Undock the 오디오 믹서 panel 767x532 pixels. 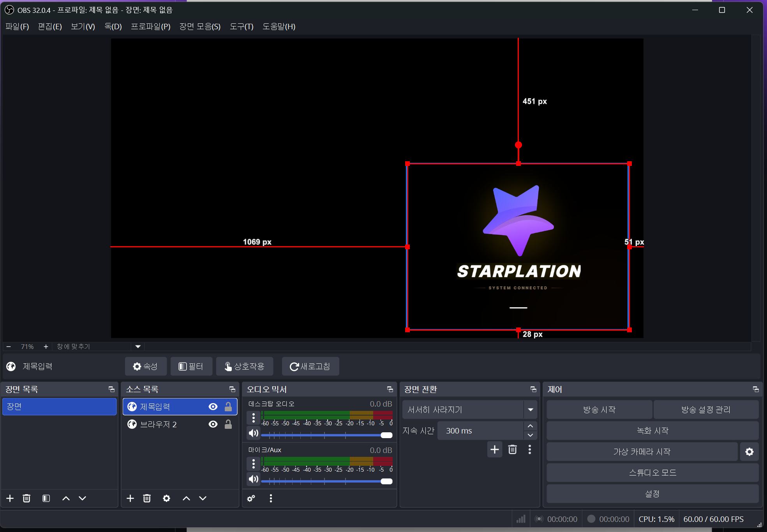[390, 389]
